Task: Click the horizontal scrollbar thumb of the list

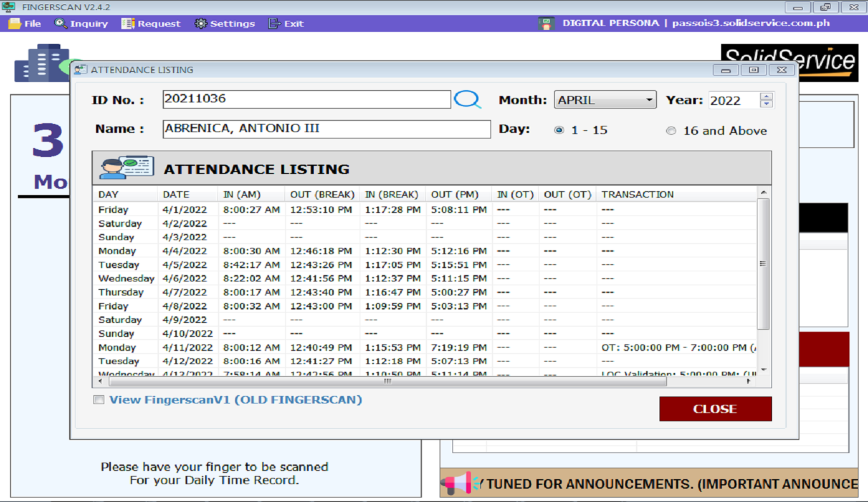Action: tap(388, 381)
